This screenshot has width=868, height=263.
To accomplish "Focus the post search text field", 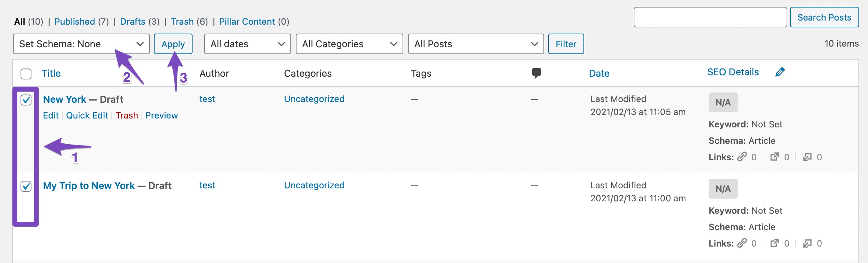I will point(710,17).
